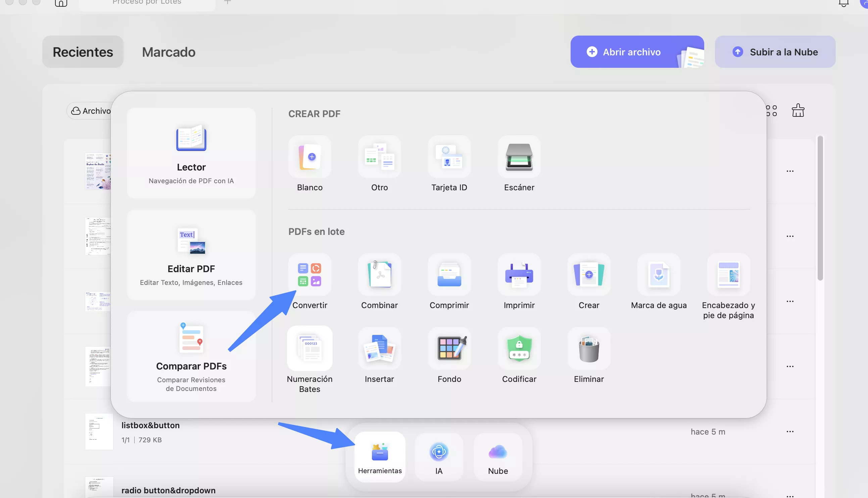Click the Subir a la Nube button

click(x=775, y=52)
